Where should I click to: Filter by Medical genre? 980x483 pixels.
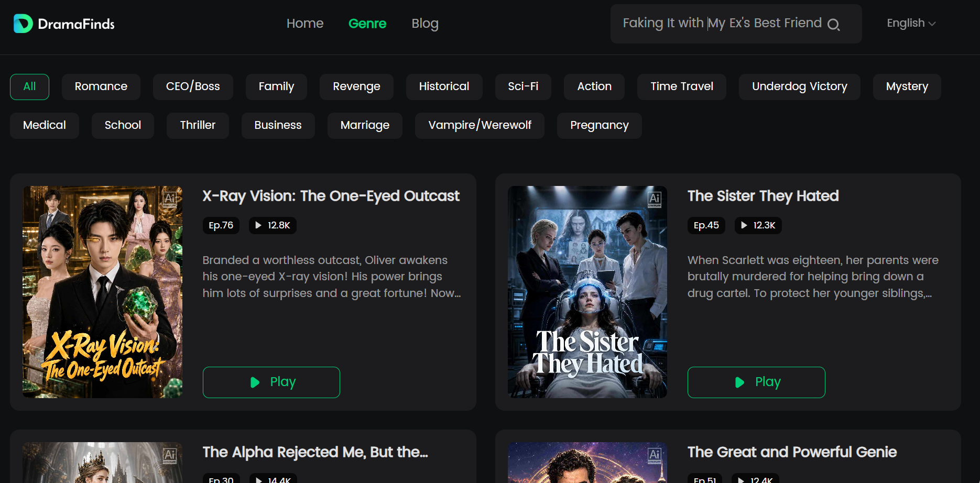[45, 126]
